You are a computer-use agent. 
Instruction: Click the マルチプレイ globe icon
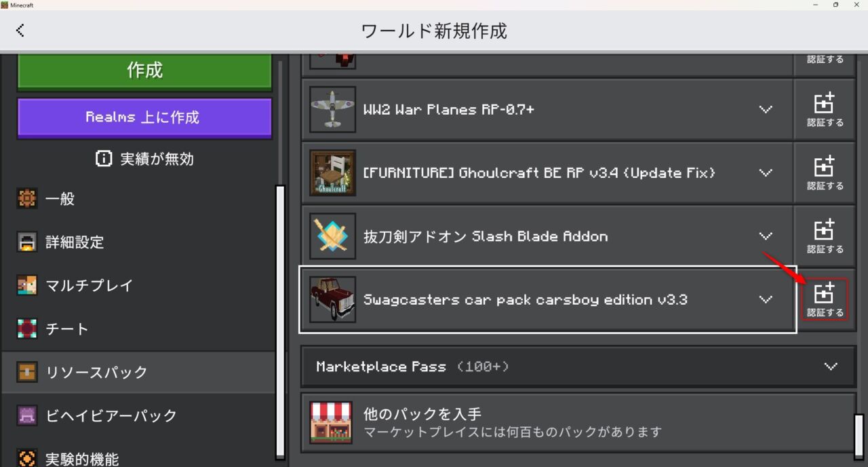26,285
